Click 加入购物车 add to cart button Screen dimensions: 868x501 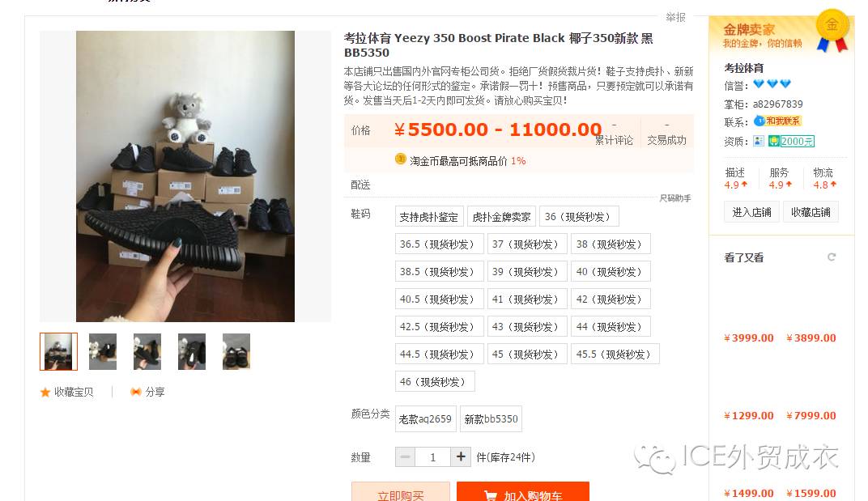coord(522,493)
